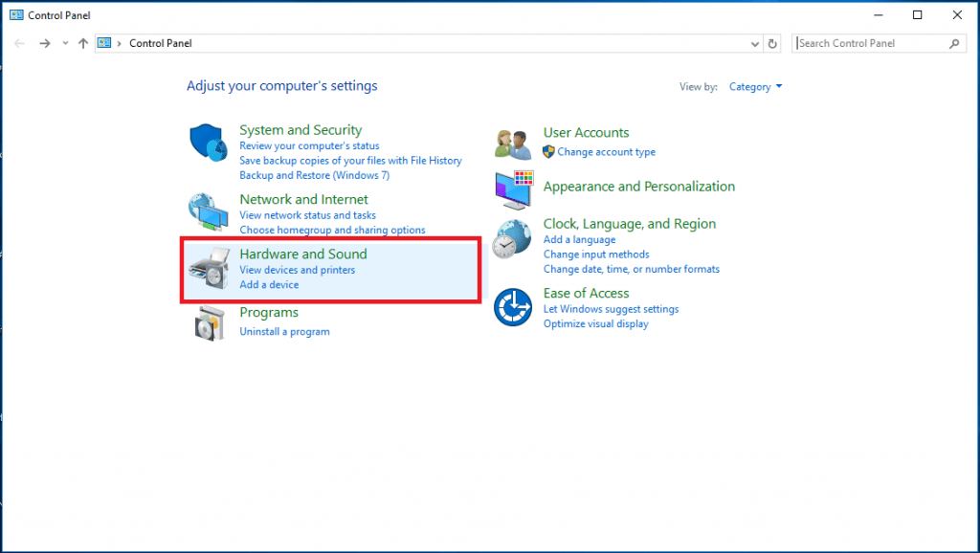Open the Network and Internet category

tap(303, 199)
